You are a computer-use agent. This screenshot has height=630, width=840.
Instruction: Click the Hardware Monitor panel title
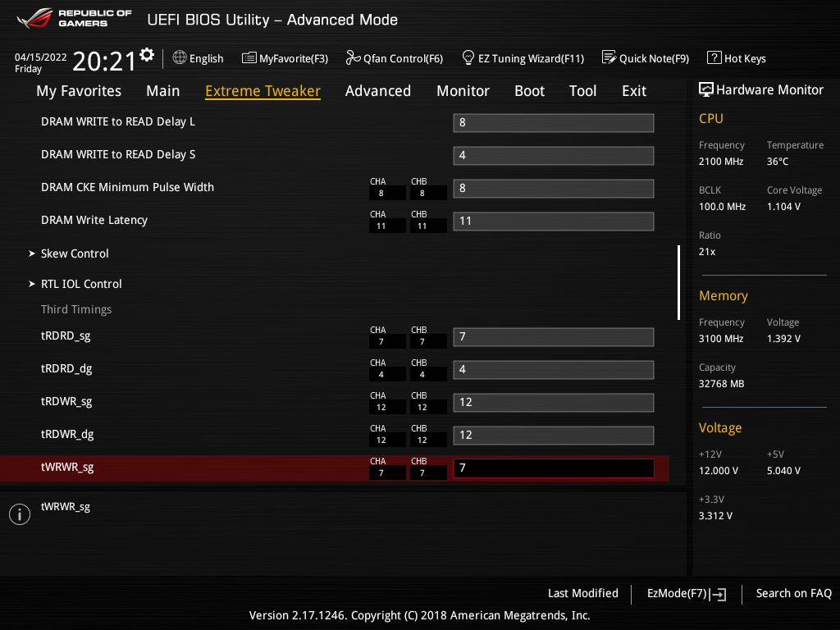pyautogui.click(x=769, y=90)
